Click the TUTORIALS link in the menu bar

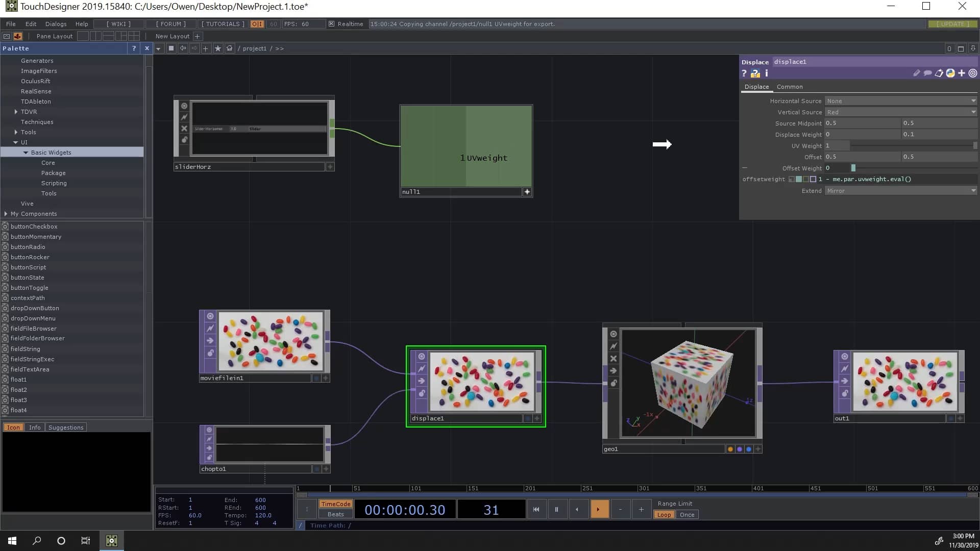coord(222,23)
